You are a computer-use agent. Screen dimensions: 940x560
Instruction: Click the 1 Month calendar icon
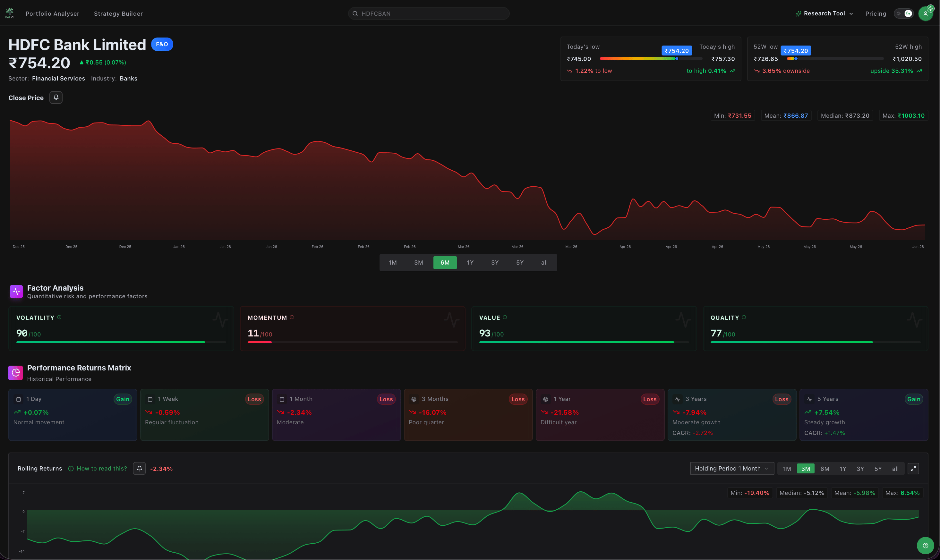point(282,399)
